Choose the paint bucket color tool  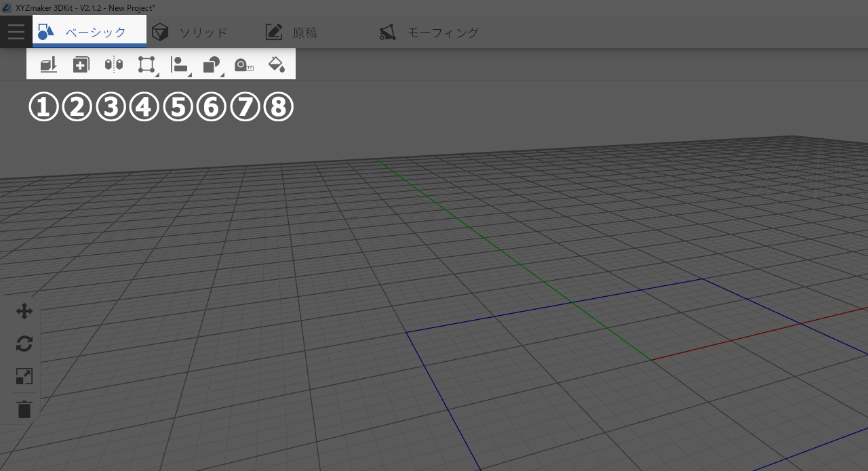276,64
